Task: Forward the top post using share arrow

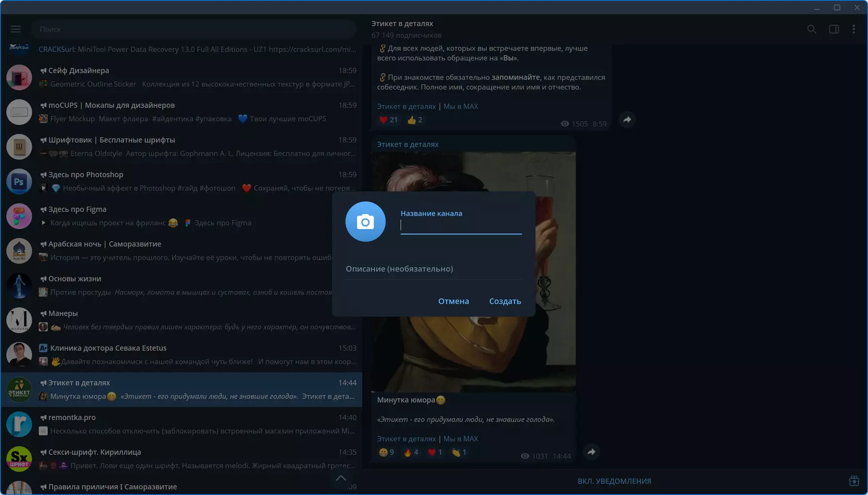Action: (x=627, y=119)
